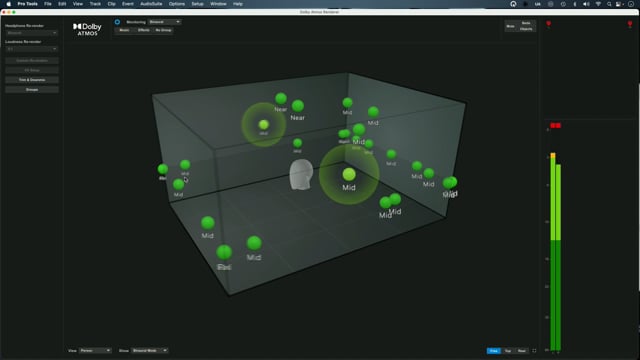Open the Edit menu
Viewport: 640px width, 360px height.
(62, 4)
